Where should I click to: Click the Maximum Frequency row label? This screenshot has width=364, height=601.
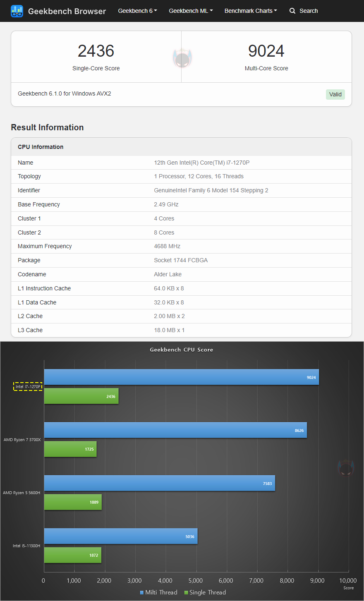(x=45, y=246)
